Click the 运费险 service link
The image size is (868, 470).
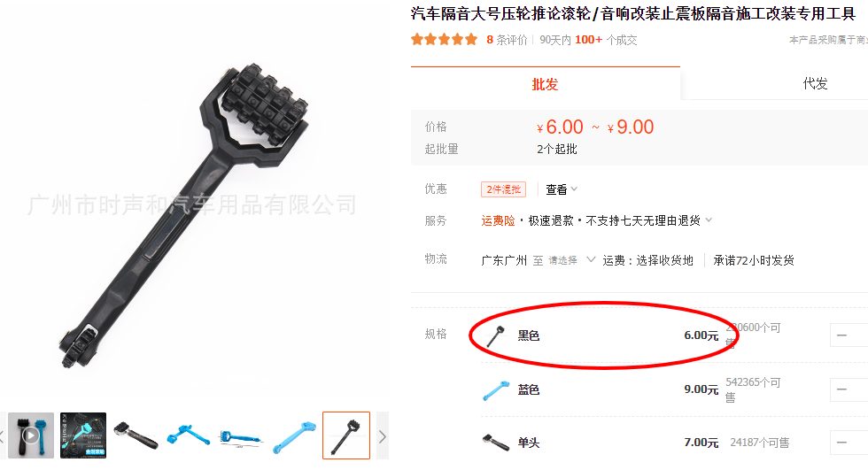498,220
